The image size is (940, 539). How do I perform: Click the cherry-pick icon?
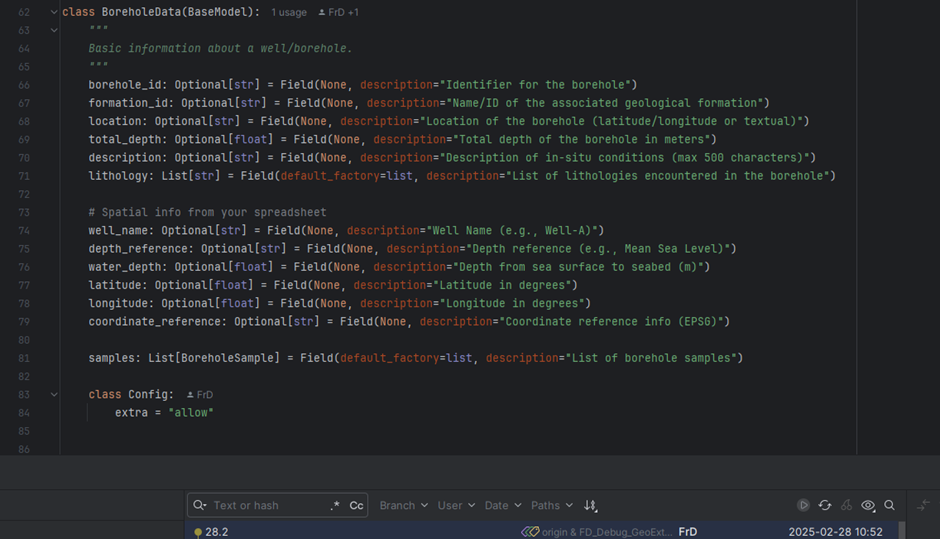846,505
